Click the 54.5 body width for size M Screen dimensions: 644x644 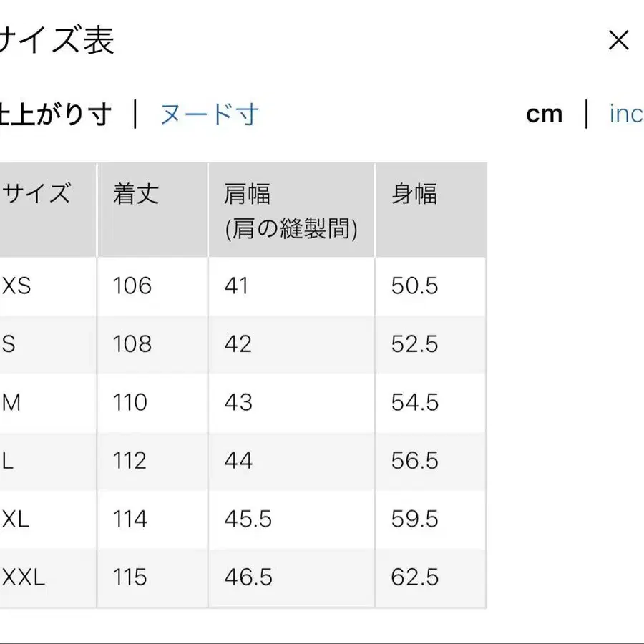click(413, 403)
